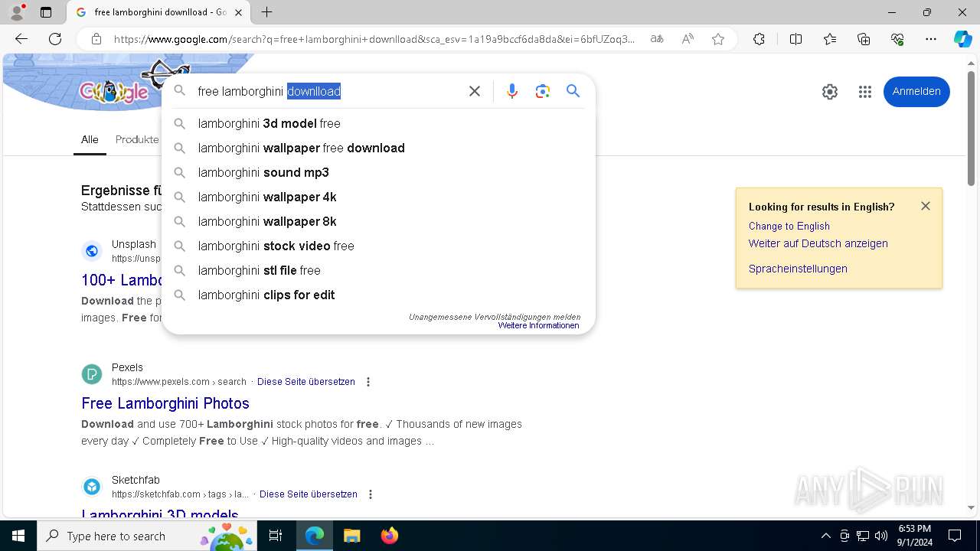Image resolution: width=980 pixels, height=551 pixels.
Task: Open Weitere Informationen link
Action: point(538,325)
